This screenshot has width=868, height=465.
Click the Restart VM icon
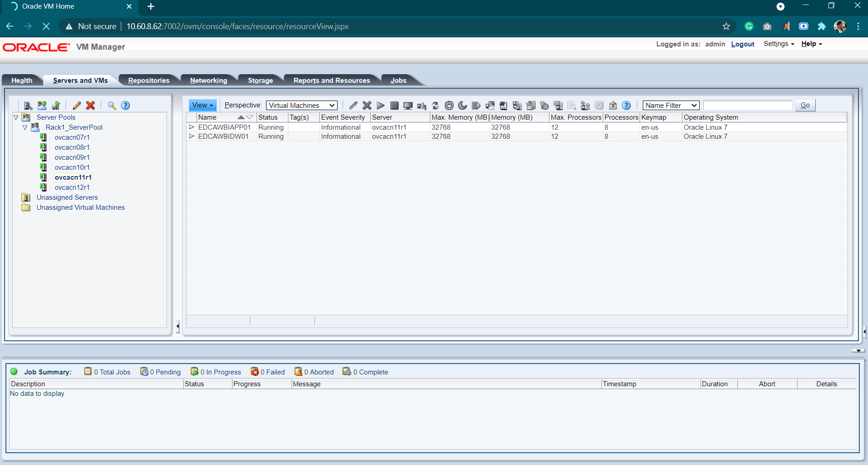[435, 106]
